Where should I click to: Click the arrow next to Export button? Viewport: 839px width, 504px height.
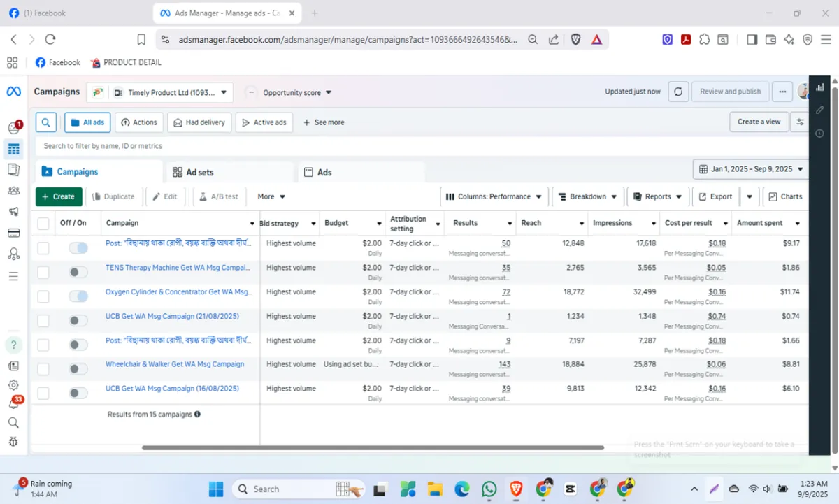point(749,196)
